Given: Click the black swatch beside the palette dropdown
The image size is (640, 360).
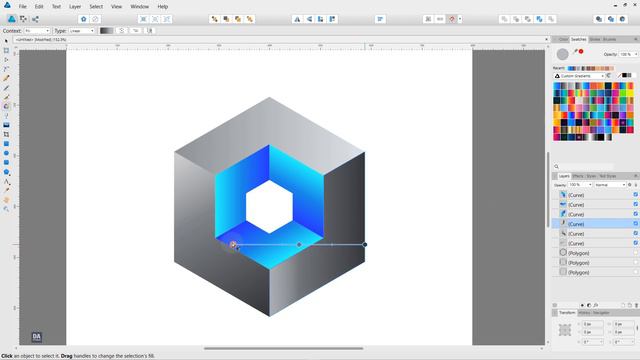Looking at the screenshot, I should pyautogui.click(x=624, y=76).
